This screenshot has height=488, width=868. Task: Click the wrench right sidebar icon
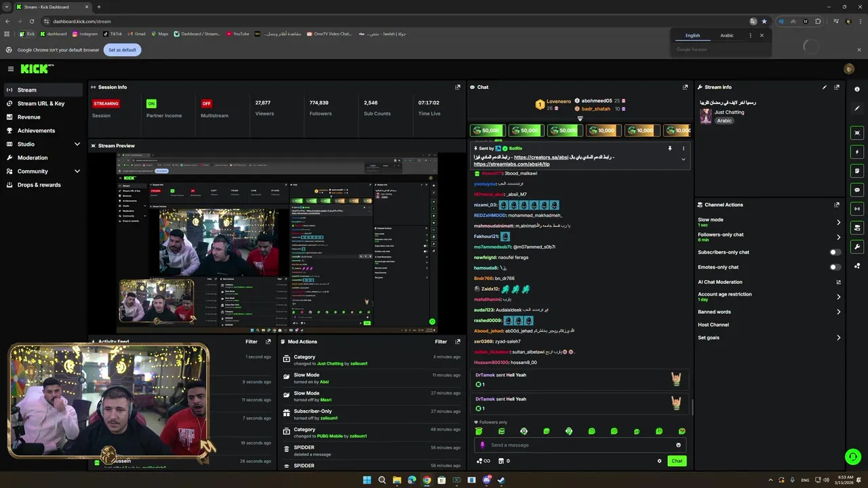tap(857, 247)
